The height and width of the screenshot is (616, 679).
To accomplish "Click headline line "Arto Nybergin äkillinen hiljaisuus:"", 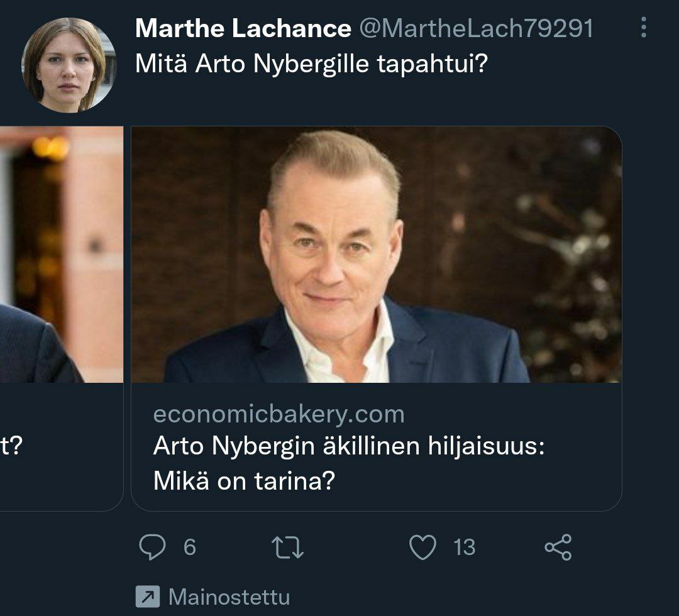I will [349, 446].
